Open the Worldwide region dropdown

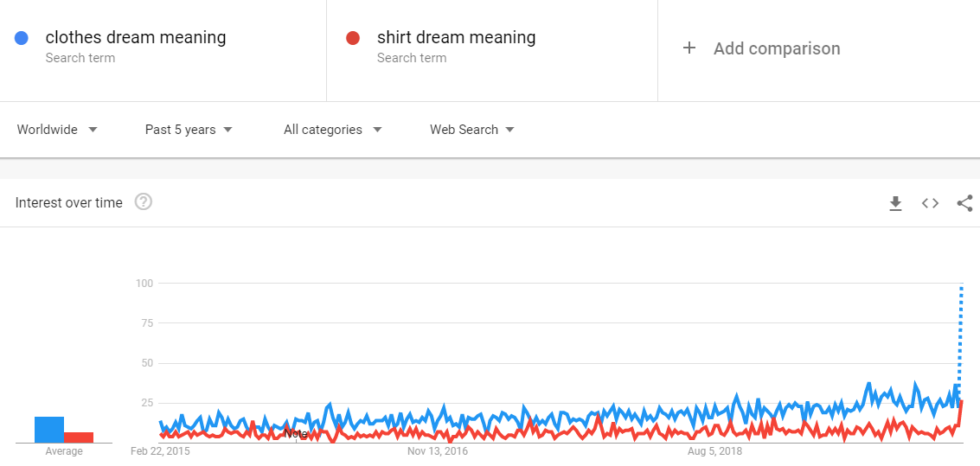(57, 130)
